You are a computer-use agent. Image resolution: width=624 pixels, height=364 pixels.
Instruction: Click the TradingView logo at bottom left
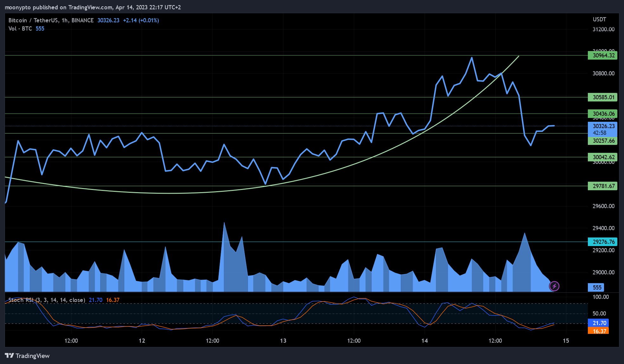click(27, 356)
